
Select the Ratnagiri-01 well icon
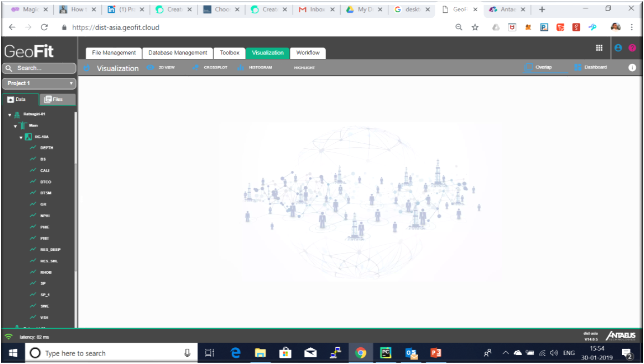17,115
